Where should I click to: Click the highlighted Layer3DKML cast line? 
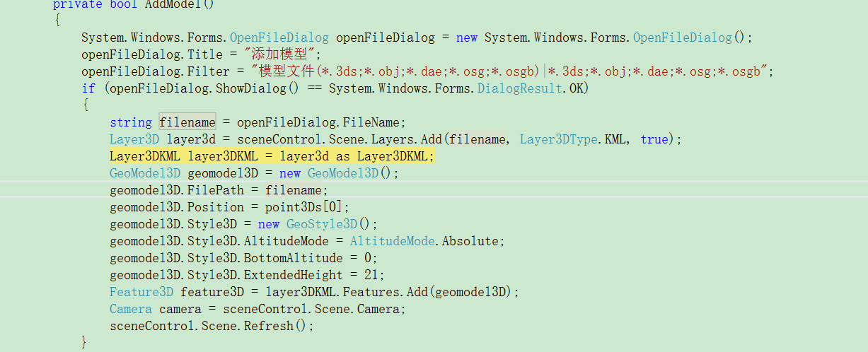click(272, 156)
